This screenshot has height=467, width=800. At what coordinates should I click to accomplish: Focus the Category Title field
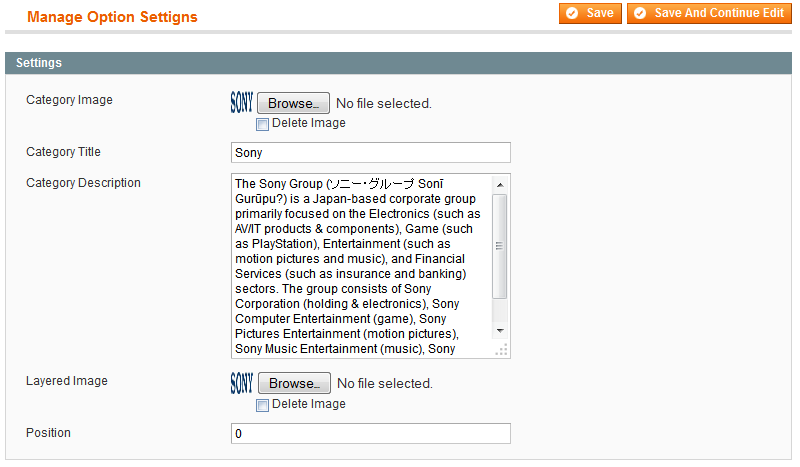370,153
